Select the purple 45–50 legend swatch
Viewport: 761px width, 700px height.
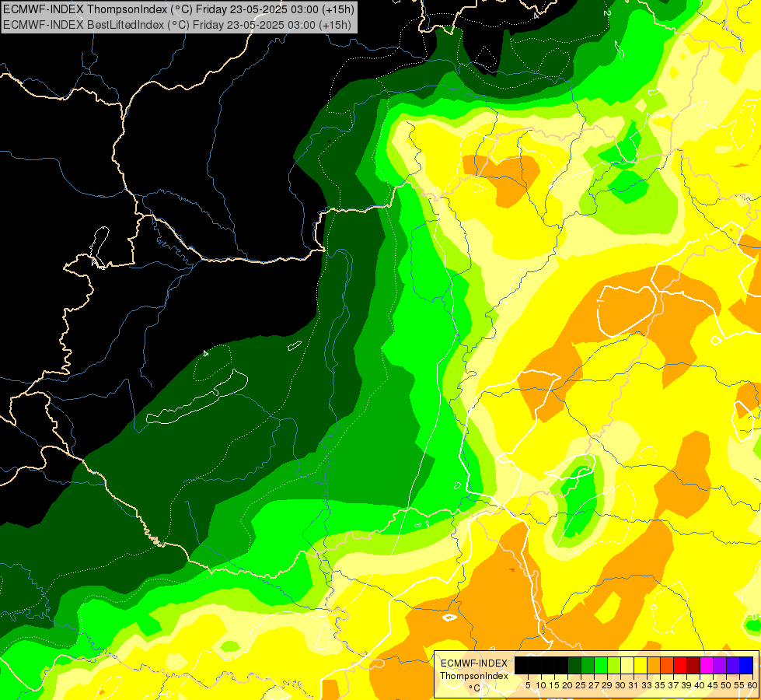(x=720, y=666)
